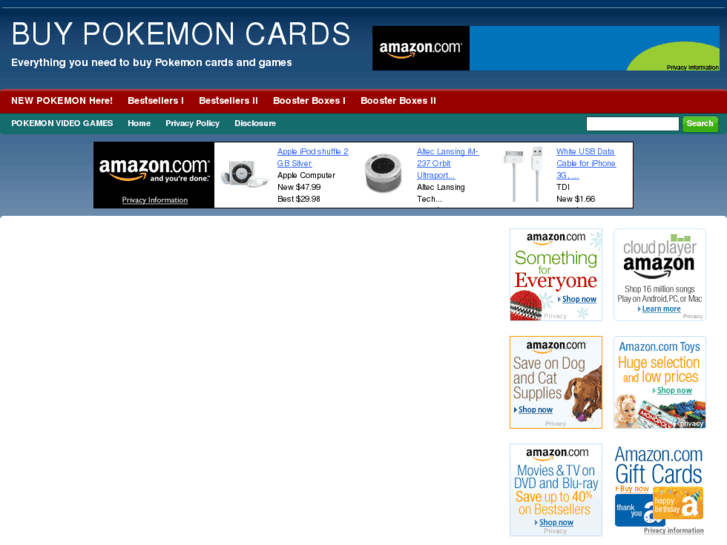Click Privacy text in cloud player ad

(693, 316)
